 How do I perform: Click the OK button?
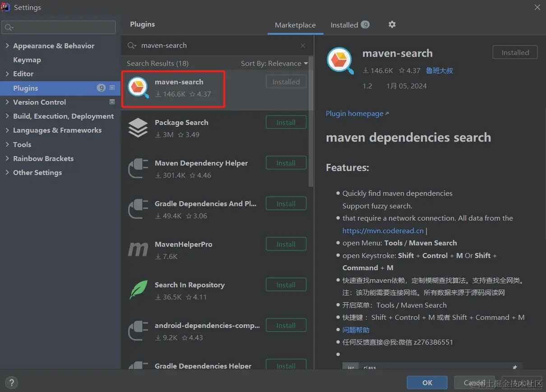coord(427,383)
